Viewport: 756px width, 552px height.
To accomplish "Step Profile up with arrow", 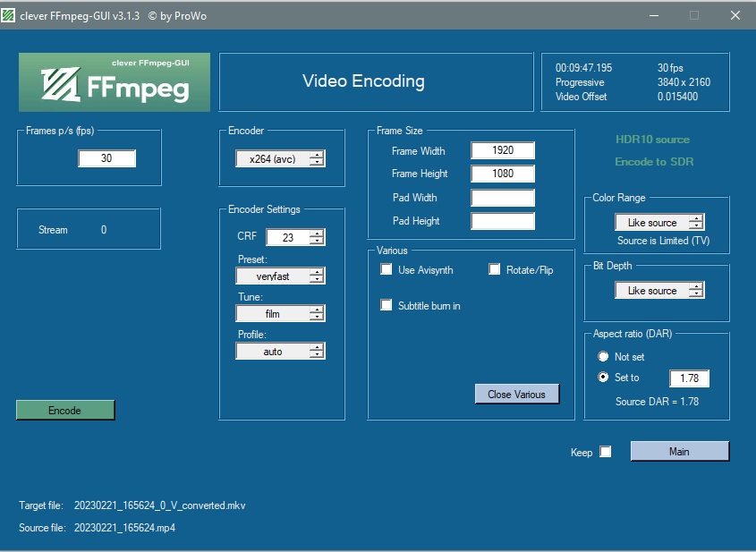I will tap(317, 347).
